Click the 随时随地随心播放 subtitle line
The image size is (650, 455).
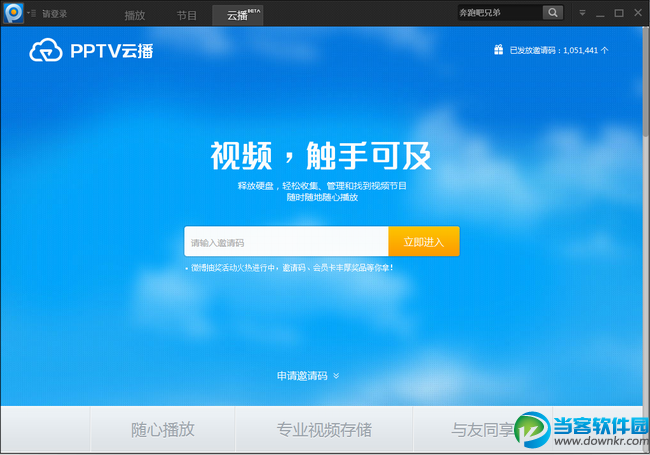[322, 197]
